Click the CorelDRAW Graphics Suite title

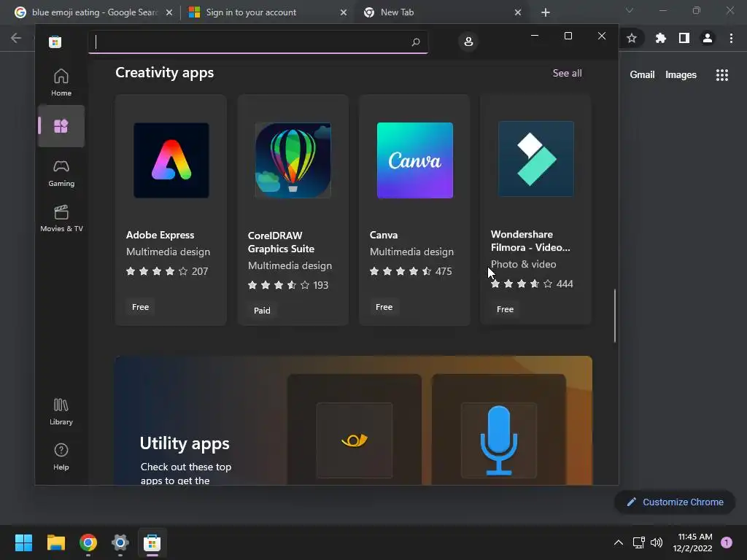tap(281, 242)
